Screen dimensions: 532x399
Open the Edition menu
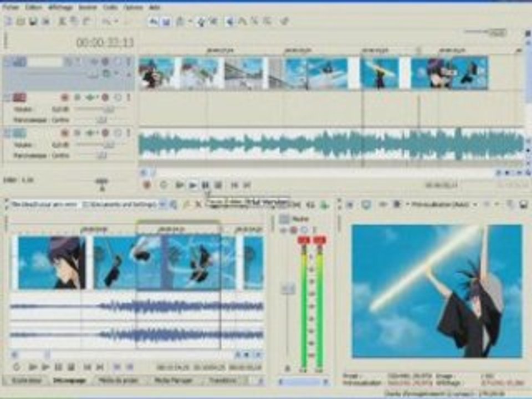coord(33,7)
